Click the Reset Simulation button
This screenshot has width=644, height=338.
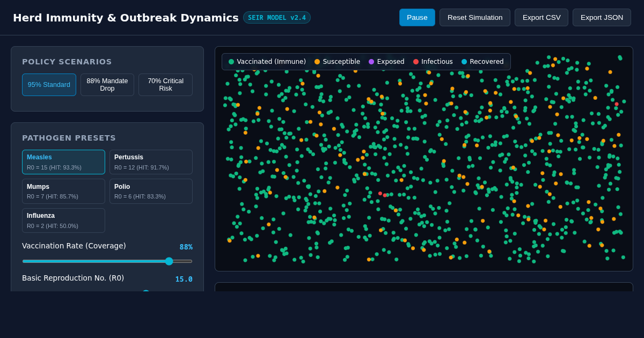[x=475, y=17]
